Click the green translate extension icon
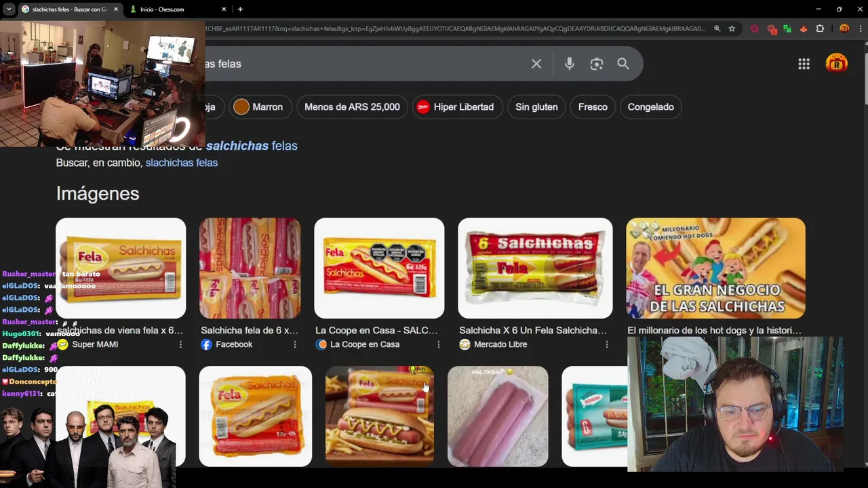This screenshot has height=488, width=868. 787,28
